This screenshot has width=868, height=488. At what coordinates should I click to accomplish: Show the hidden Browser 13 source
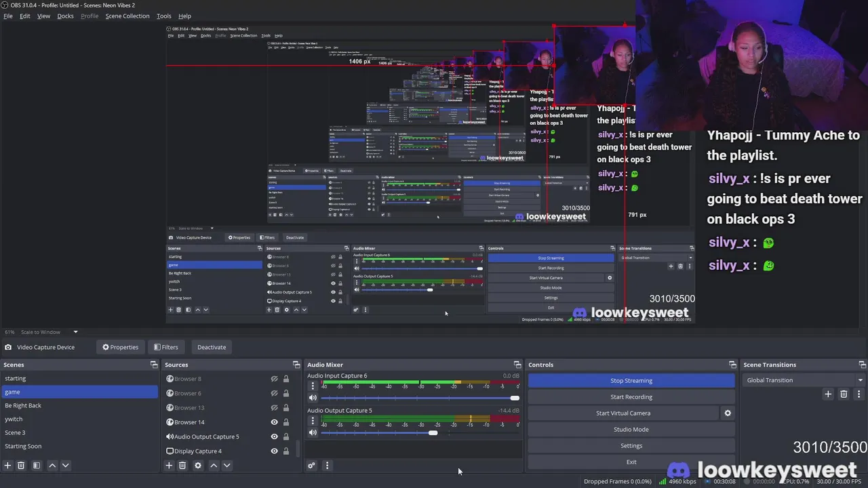click(275, 407)
